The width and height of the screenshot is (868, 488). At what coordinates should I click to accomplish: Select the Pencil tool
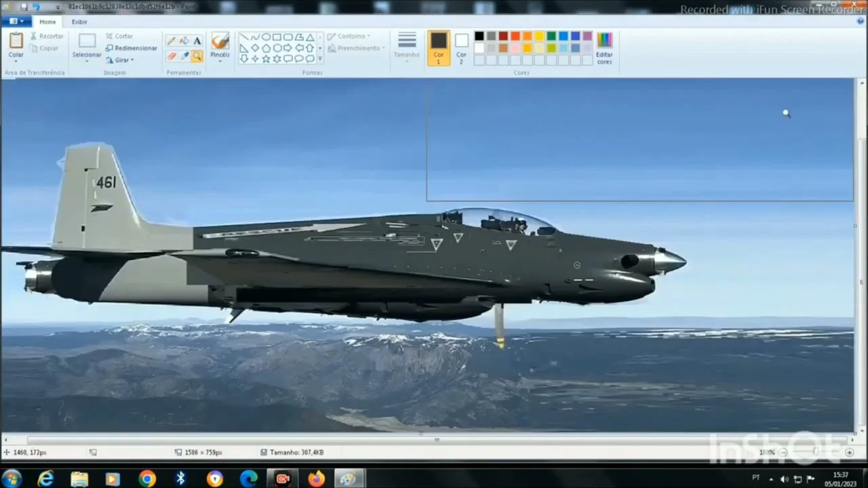[172, 41]
